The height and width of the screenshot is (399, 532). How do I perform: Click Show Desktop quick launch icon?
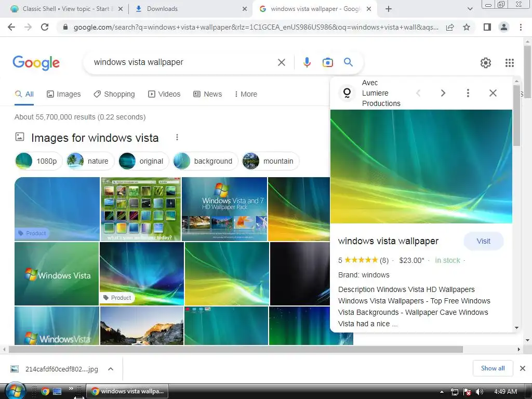point(57,392)
